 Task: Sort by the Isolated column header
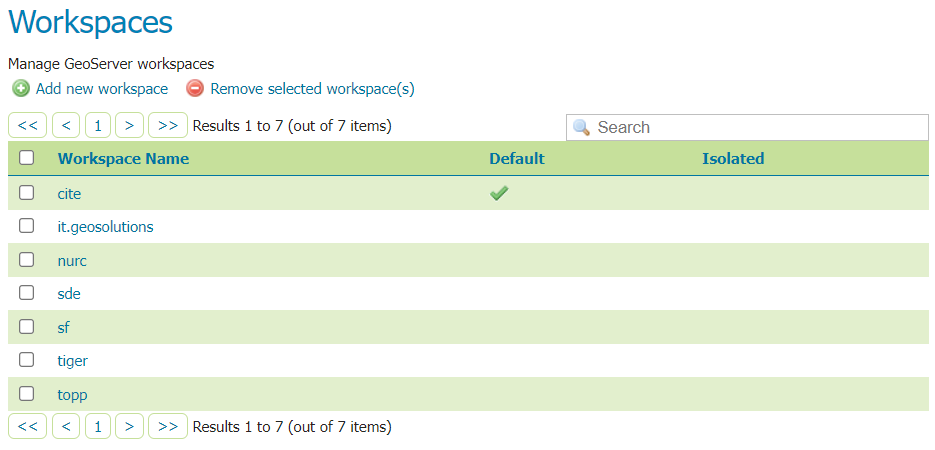pos(732,158)
